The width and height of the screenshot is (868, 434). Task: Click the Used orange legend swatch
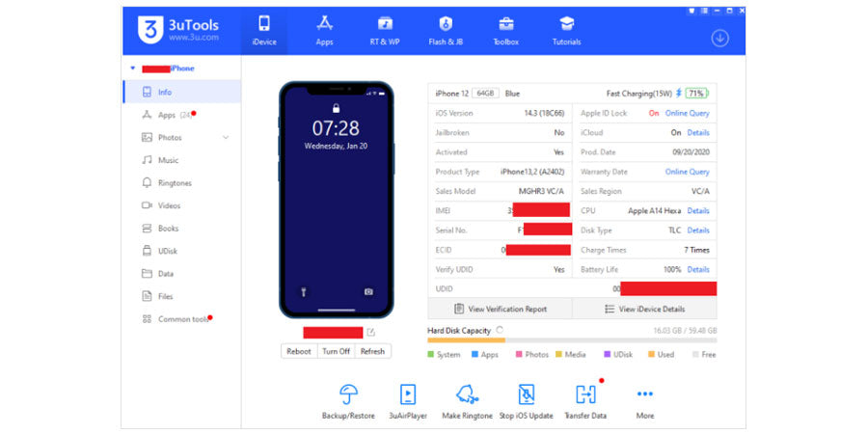(x=651, y=354)
